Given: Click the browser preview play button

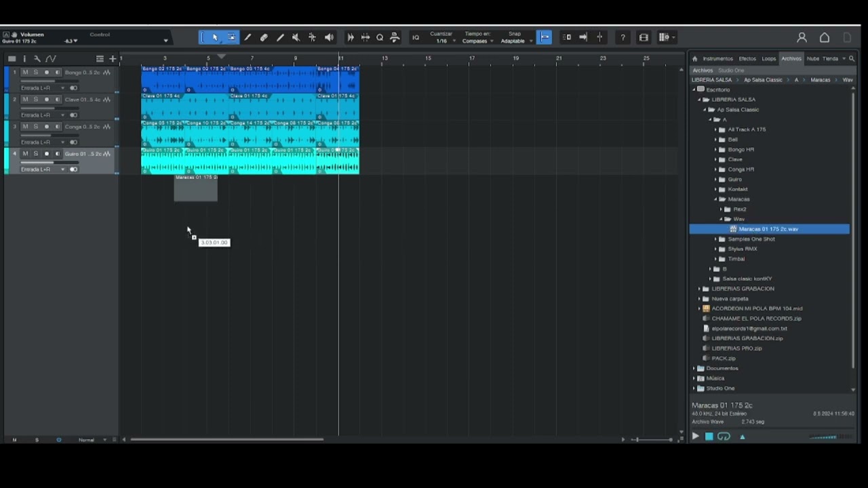Looking at the screenshot, I should [695, 436].
